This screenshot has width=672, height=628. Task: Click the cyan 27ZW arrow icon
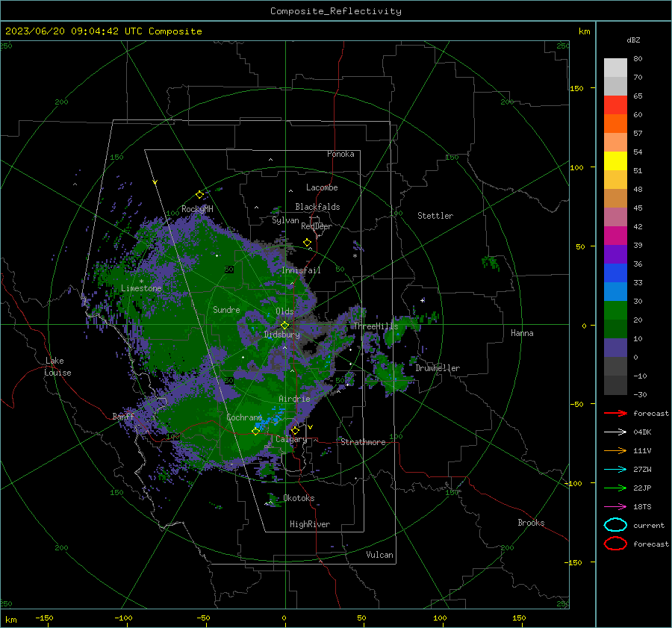tap(615, 470)
